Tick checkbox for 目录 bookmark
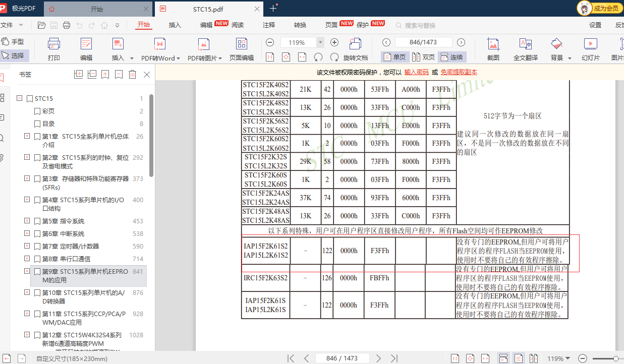 pos(37,124)
